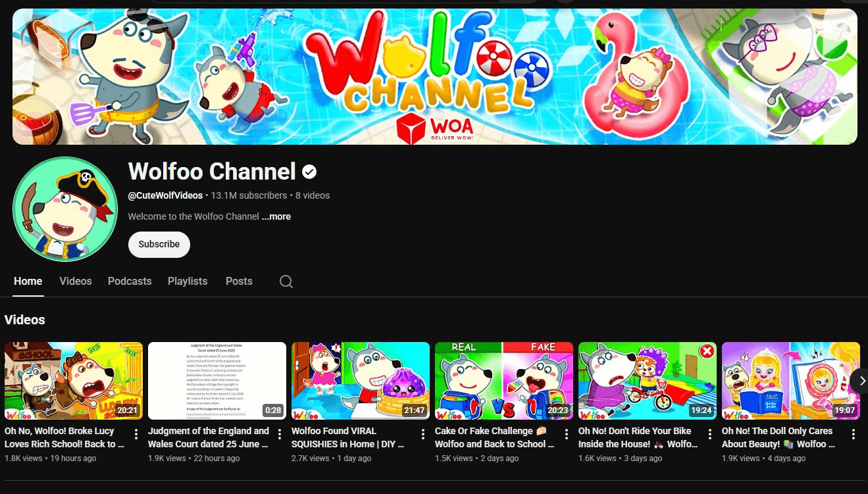Open the Judgment of the England and Wales Court title
The height and width of the screenshot is (494, 868).
click(209, 437)
